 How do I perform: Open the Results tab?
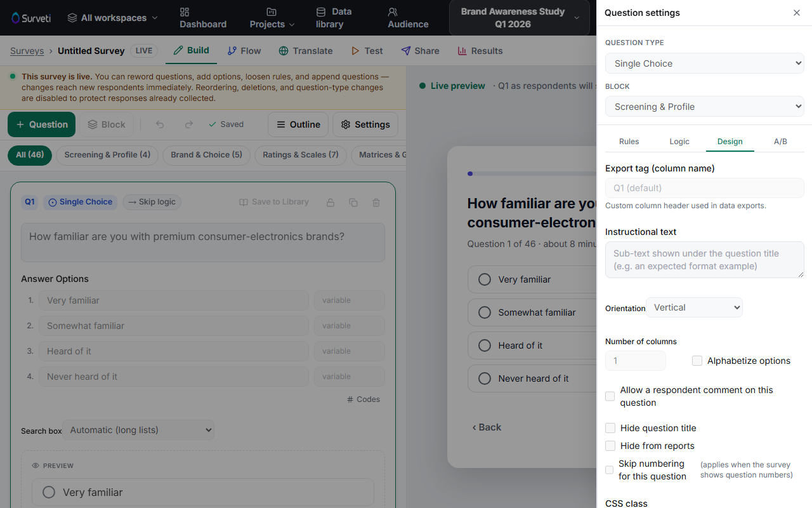[480, 51]
